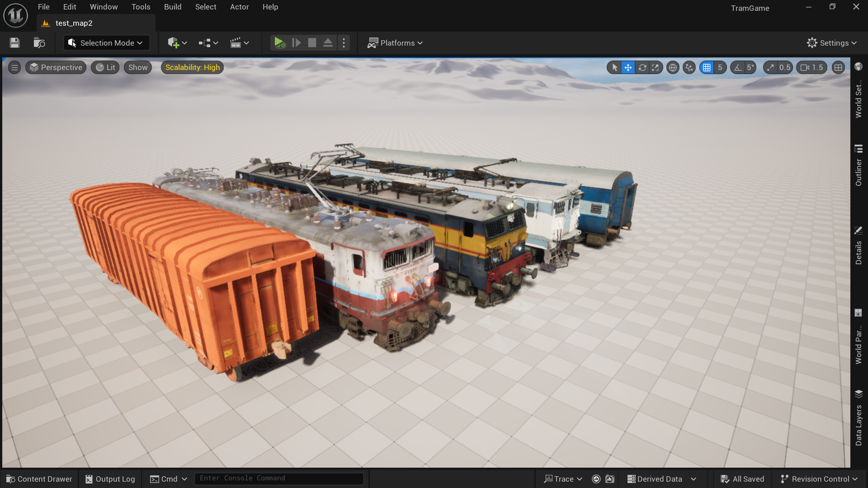Click the surface snapping icon
The image size is (868, 488).
tap(689, 68)
